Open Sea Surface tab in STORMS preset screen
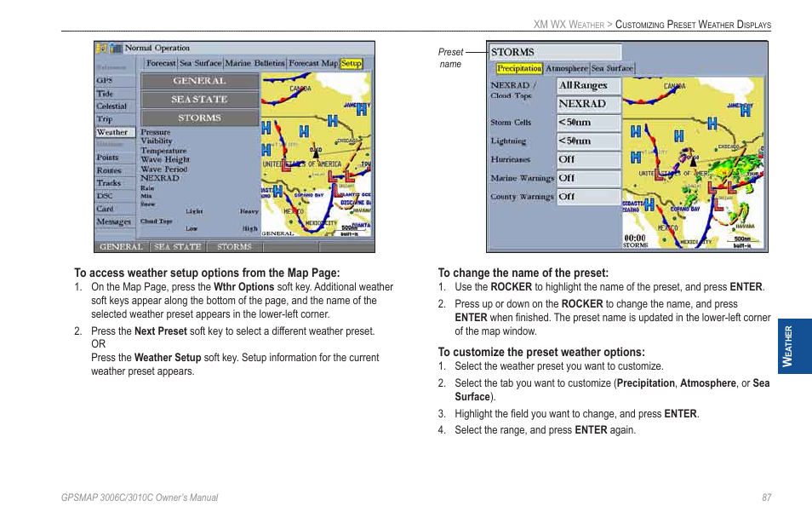 coord(612,68)
